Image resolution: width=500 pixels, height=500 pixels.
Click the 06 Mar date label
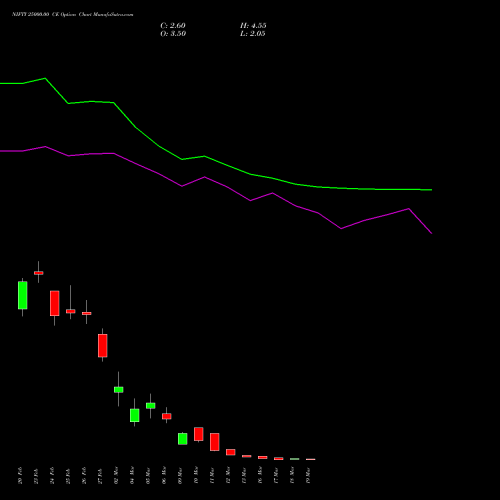(165, 475)
